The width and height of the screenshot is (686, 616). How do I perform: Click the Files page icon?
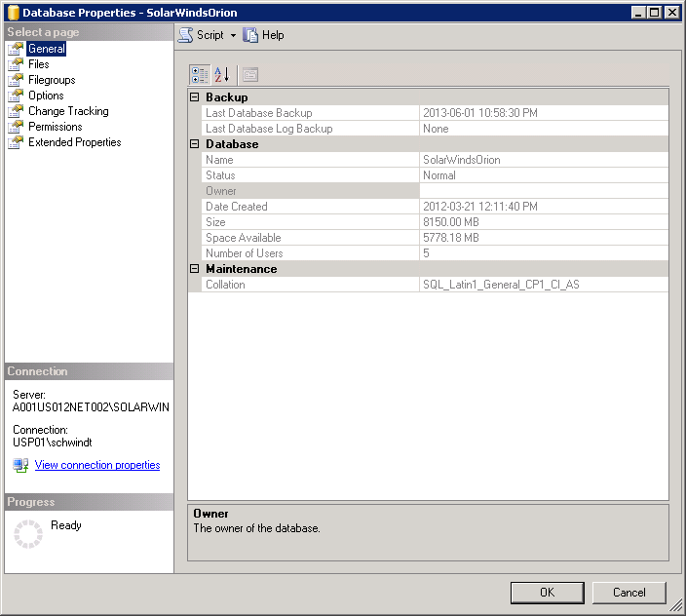(x=16, y=64)
